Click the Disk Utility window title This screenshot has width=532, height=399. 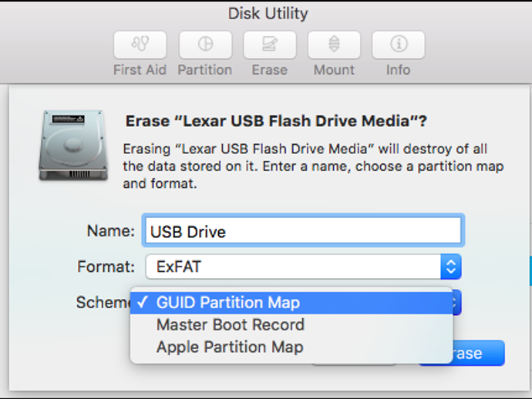pos(268,13)
